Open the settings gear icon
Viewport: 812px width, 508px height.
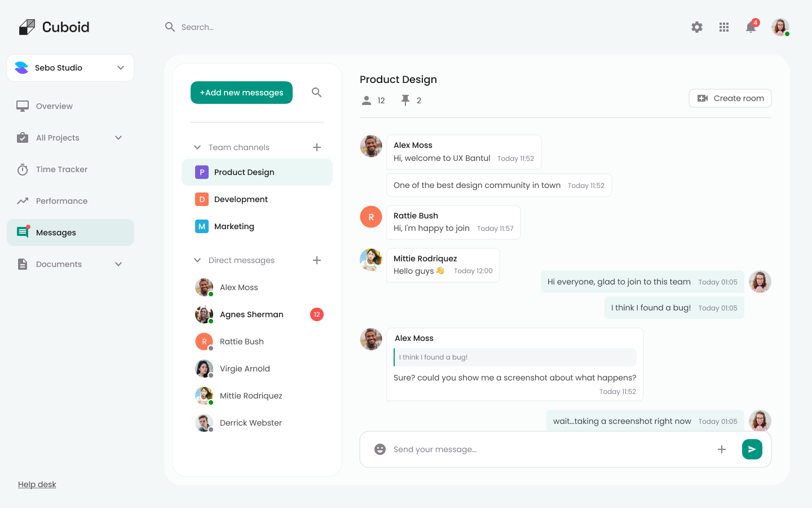coord(697,27)
